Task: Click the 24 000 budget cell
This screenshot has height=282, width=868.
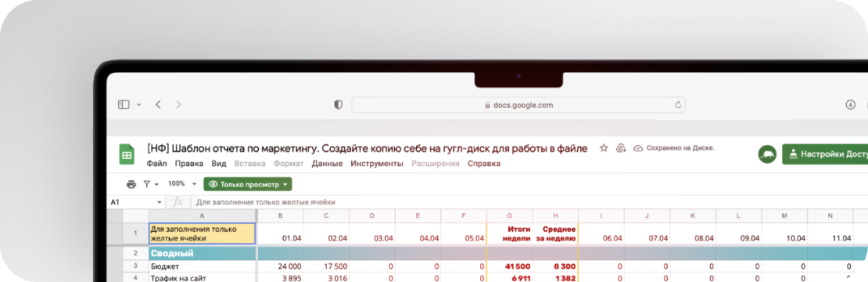Action: tap(281, 266)
